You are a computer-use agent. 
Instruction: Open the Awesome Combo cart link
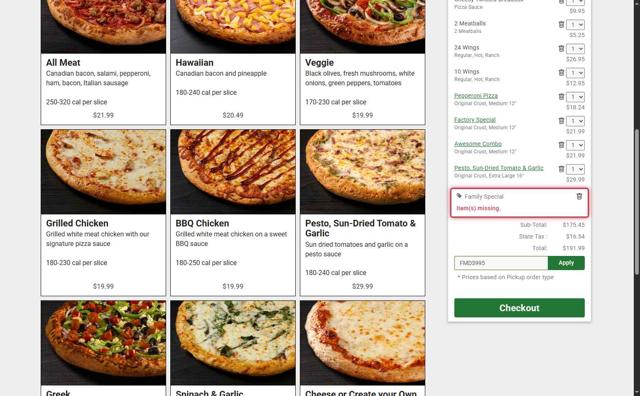[x=478, y=144]
